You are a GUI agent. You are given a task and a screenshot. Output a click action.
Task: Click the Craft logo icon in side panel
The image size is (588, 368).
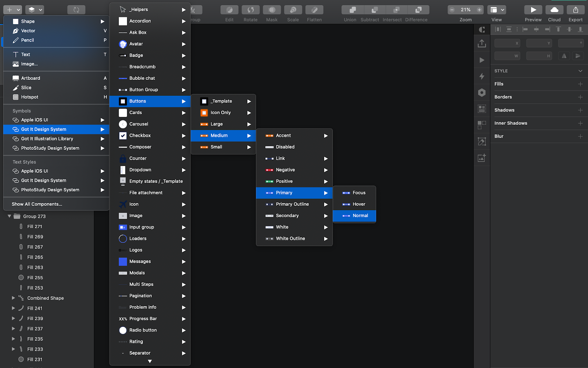pos(482,29)
